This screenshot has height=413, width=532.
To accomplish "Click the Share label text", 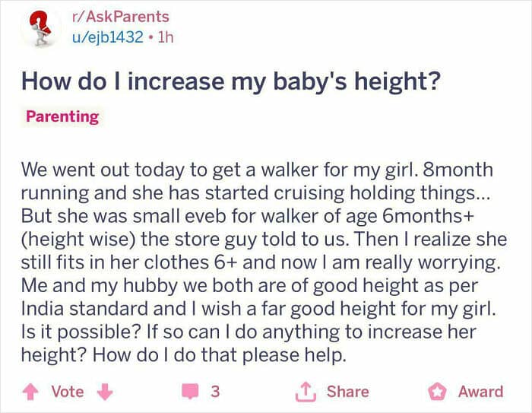I will 346,392.
